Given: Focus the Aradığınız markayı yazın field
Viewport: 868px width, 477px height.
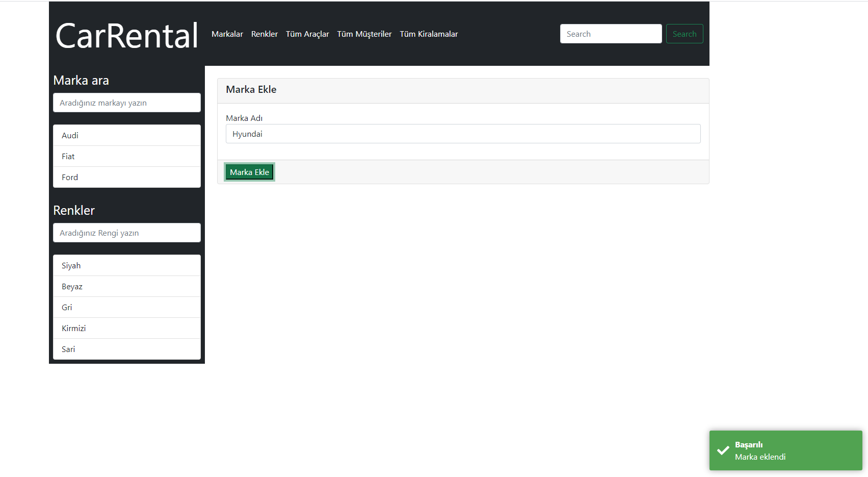Looking at the screenshot, I should point(126,103).
